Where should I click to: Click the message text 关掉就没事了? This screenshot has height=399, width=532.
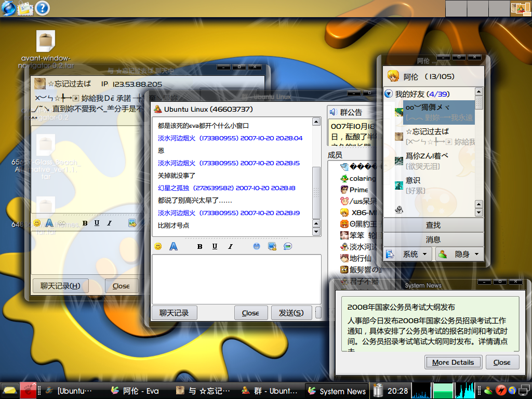(x=176, y=176)
